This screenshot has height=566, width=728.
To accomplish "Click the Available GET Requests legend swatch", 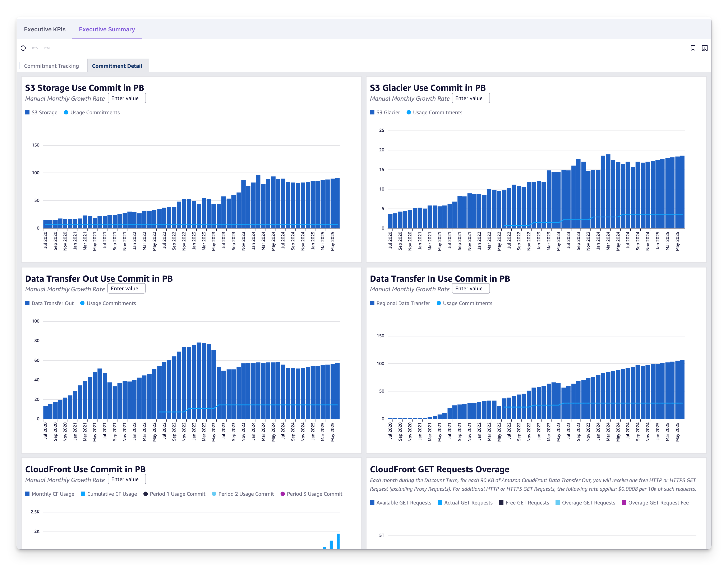I will 372,503.
